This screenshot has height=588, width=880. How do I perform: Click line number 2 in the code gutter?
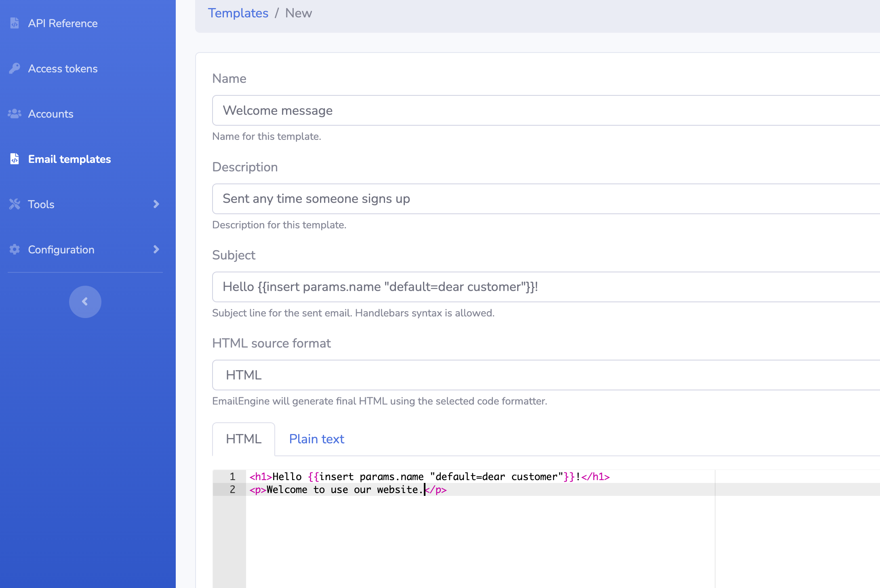(232, 489)
